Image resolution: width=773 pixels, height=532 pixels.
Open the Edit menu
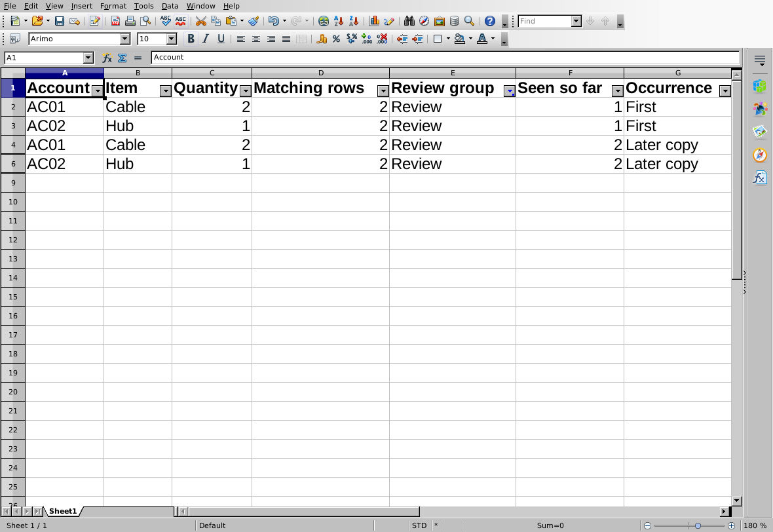(31, 6)
